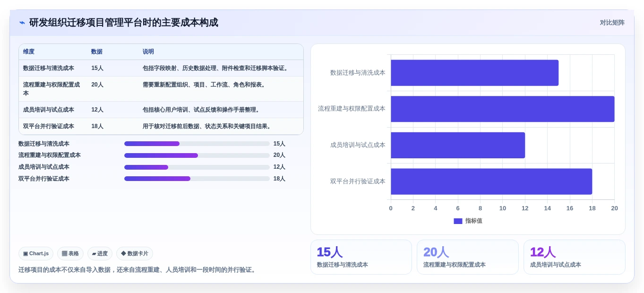Click the description starting 用于核对迁移前后数据

point(208,126)
